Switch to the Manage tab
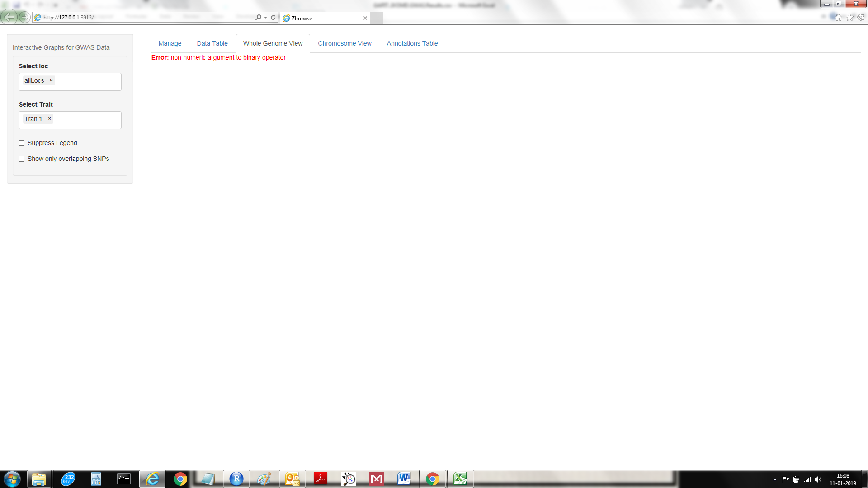868x488 pixels. point(170,43)
